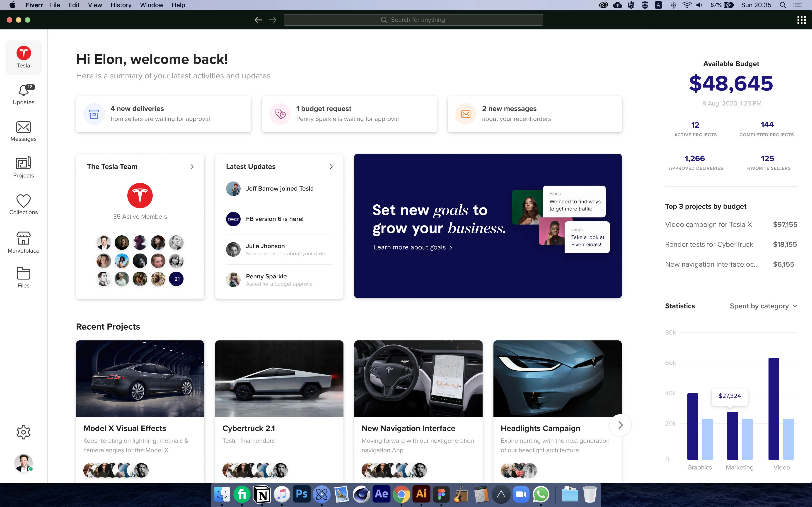Open the Penny Sparkle budget request card
This screenshot has height=507, width=812.
pyautogui.click(x=349, y=114)
